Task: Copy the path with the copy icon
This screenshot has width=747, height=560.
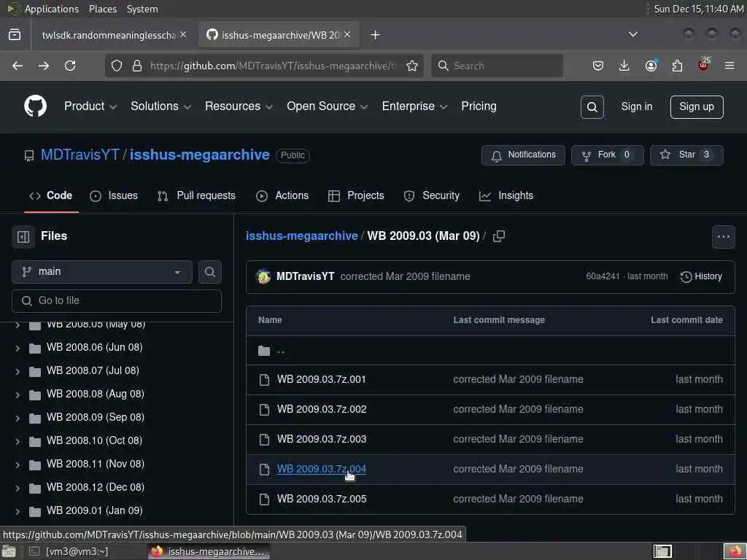Action: (x=499, y=236)
